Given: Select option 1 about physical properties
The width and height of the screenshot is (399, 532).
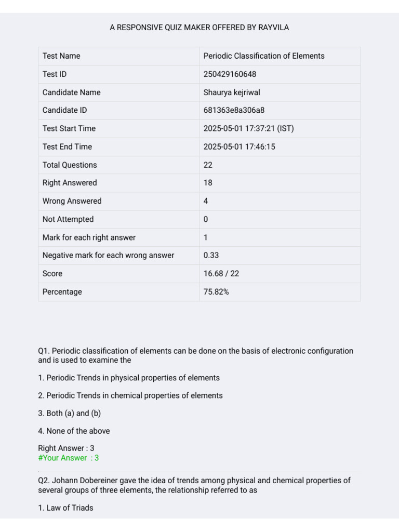Looking at the screenshot, I should coord(129,378).
